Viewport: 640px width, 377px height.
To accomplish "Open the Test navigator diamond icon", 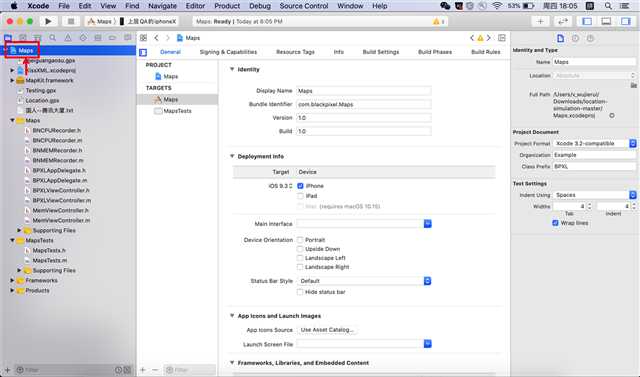I will point(83,38).
